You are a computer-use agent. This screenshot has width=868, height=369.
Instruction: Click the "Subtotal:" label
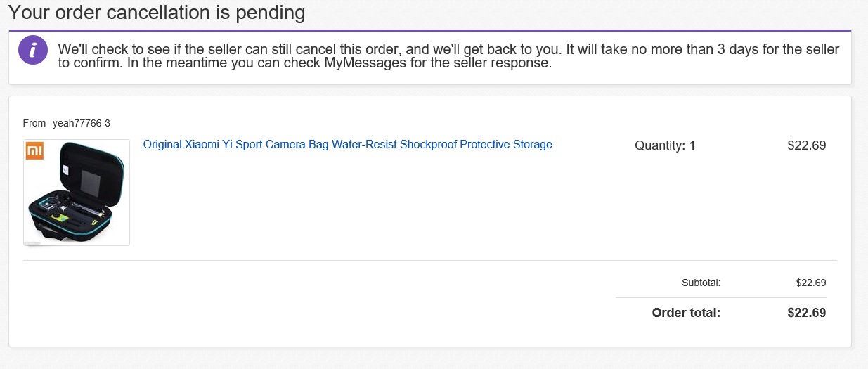tap(701, 283)
